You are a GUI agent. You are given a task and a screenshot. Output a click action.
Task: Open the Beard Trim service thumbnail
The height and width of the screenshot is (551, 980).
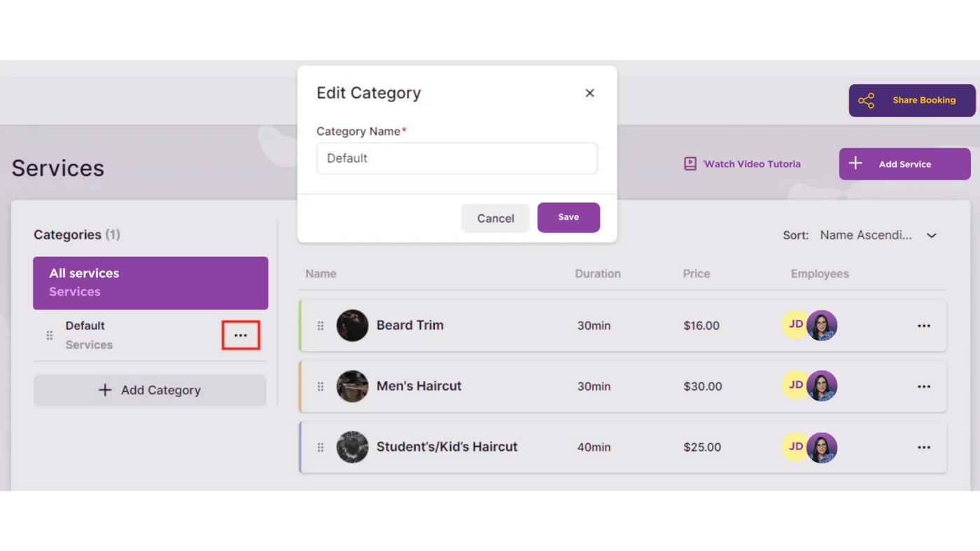click(x=352, y=326)
